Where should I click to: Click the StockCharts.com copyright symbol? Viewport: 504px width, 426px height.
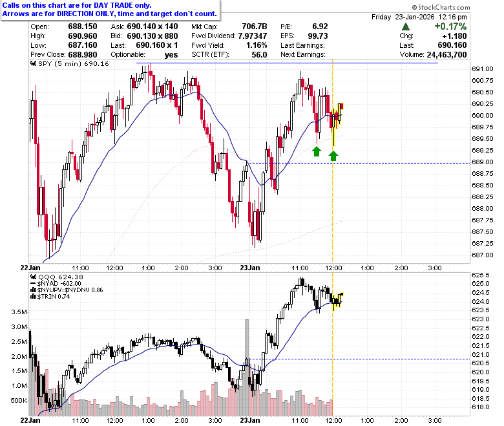tap(414, 7)
